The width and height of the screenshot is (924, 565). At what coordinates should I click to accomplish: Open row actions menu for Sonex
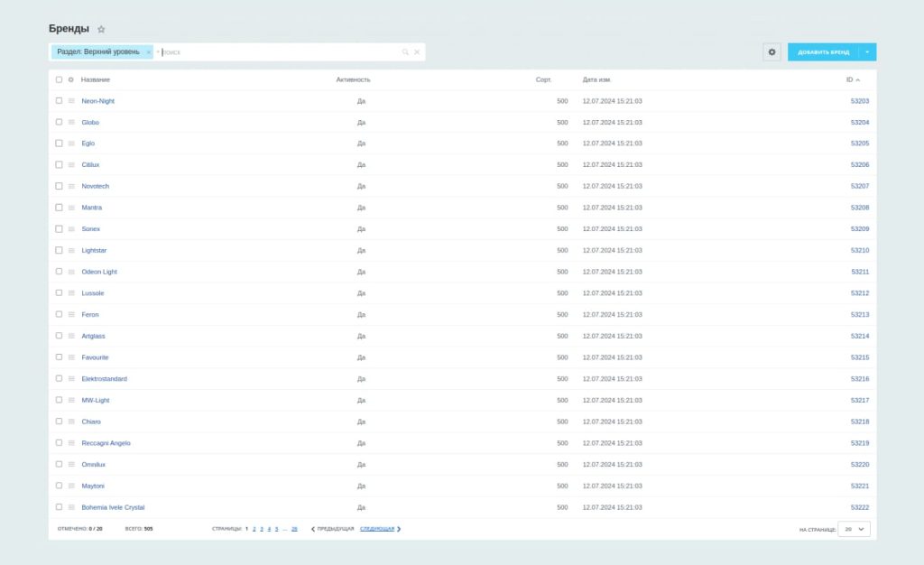(x=71, y=228)
